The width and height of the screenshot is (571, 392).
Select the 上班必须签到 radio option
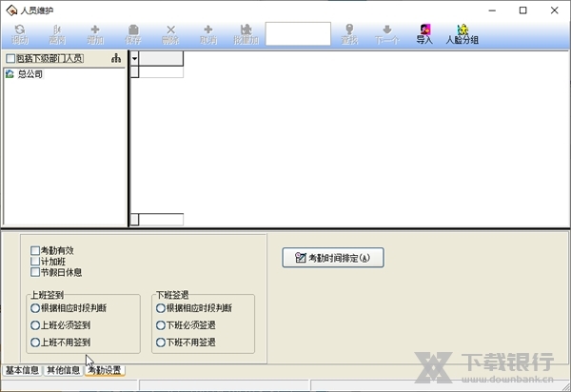35,325
